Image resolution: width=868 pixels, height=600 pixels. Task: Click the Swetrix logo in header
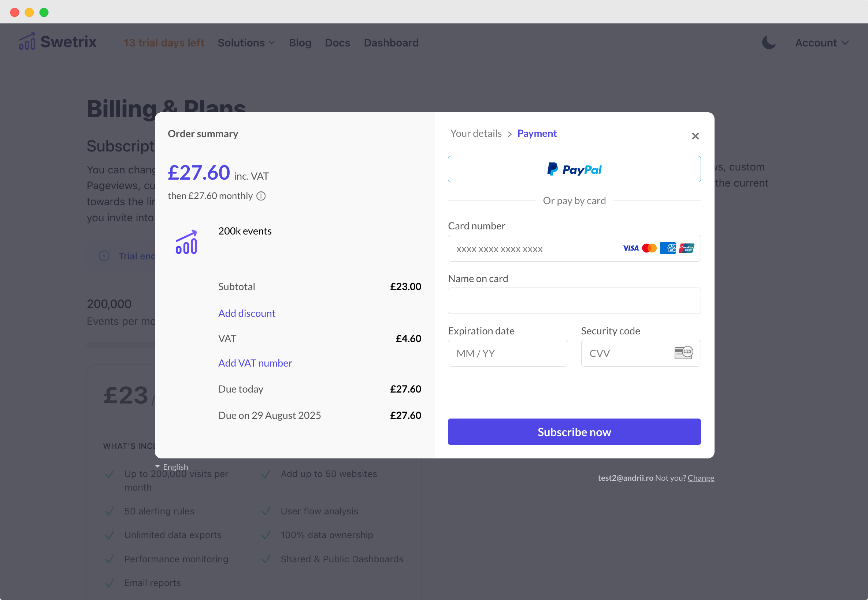[x=58, y=42]
